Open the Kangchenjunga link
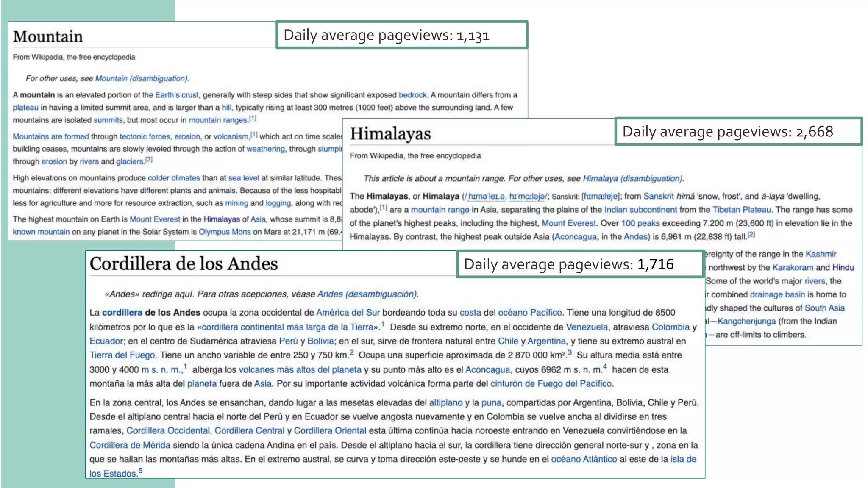 746,321
